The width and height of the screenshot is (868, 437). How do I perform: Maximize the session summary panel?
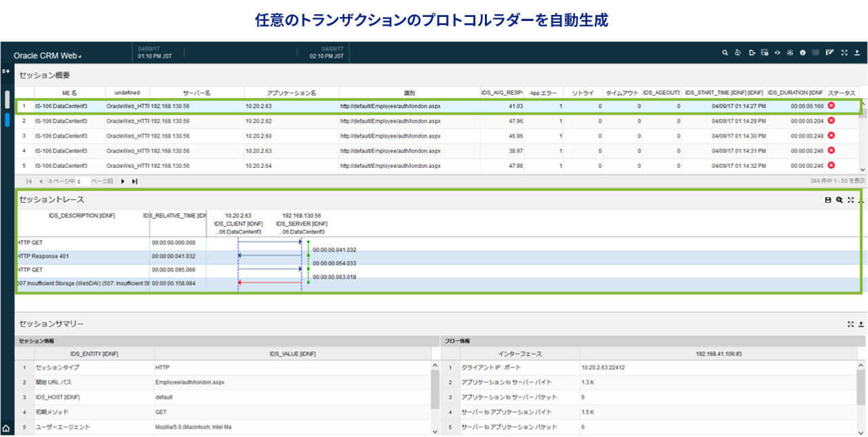coord(850,325)
